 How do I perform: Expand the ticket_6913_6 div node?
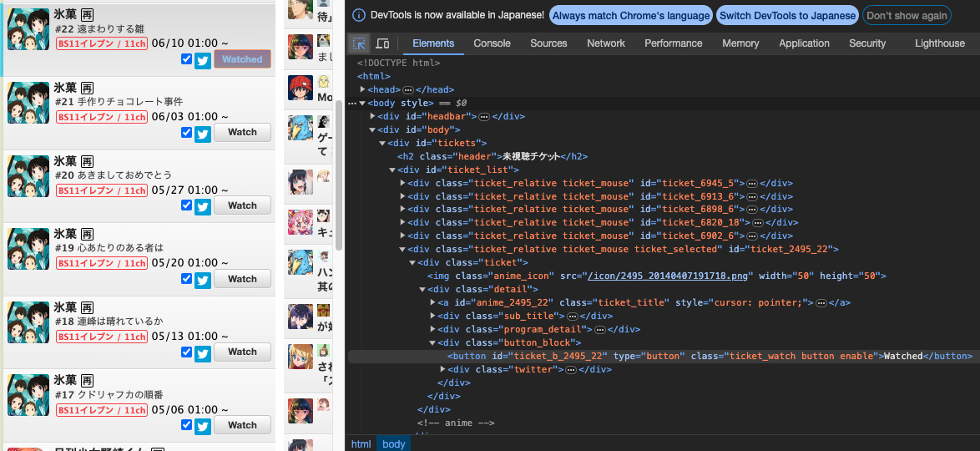point(402,196)
